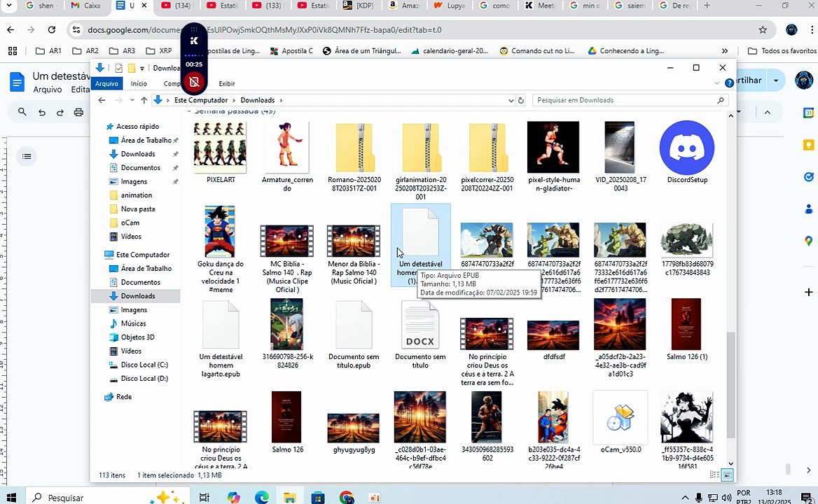The width and height of the screenshot is (818, 504).
Task: Click the Google Docs print icon
Action: coord(78,112)
